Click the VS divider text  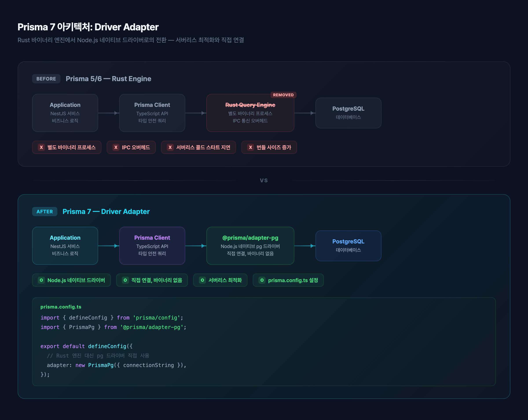click(264, 180)
